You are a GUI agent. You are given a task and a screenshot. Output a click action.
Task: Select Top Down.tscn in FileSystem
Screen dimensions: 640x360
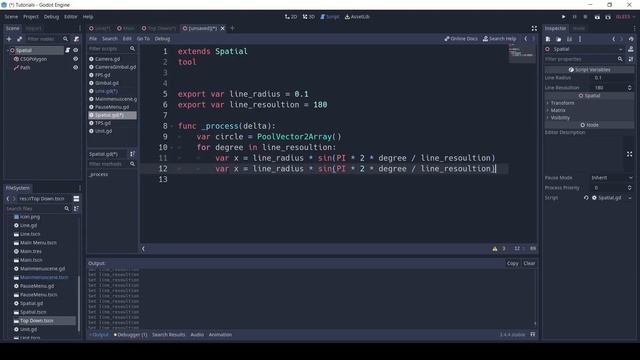tap(37, 321)
